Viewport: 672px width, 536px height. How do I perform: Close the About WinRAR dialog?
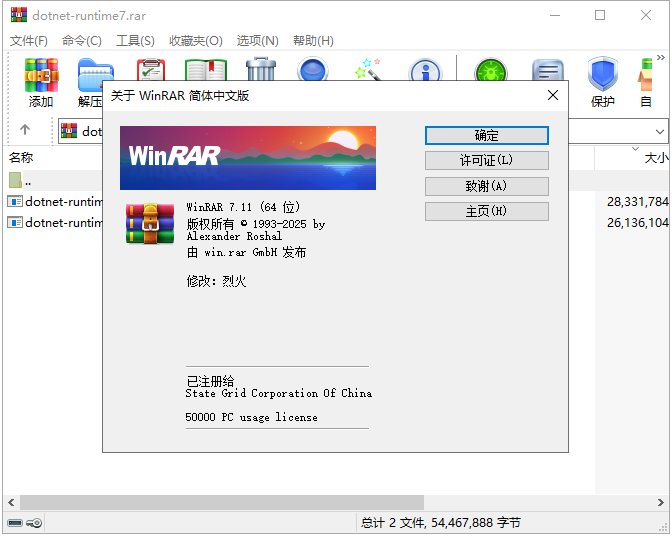coord(553,95)
